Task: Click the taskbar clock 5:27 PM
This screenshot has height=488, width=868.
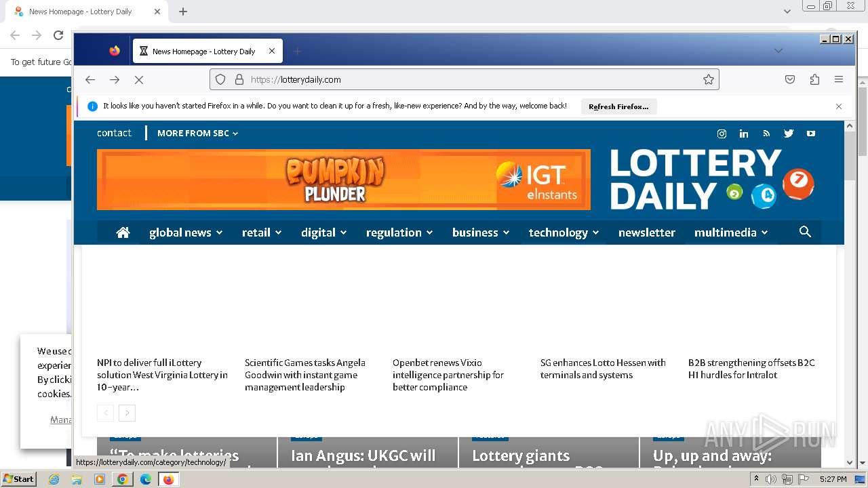Action: tap(833, 479)
